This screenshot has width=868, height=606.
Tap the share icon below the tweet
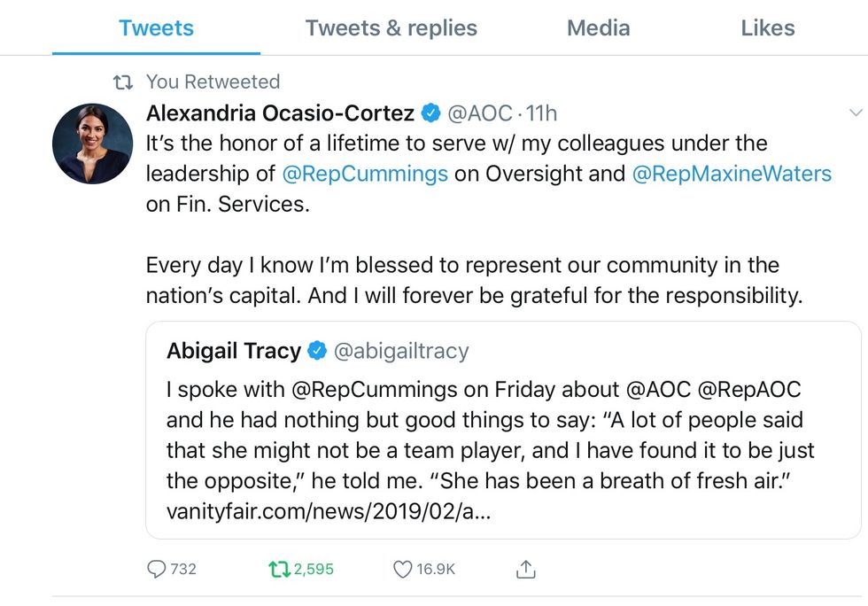[x=526, y=570]
